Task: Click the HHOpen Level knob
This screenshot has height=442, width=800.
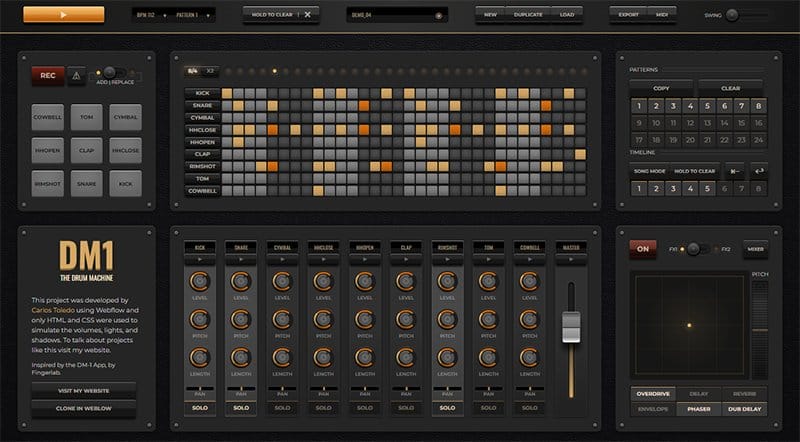Action: point(365,281)
